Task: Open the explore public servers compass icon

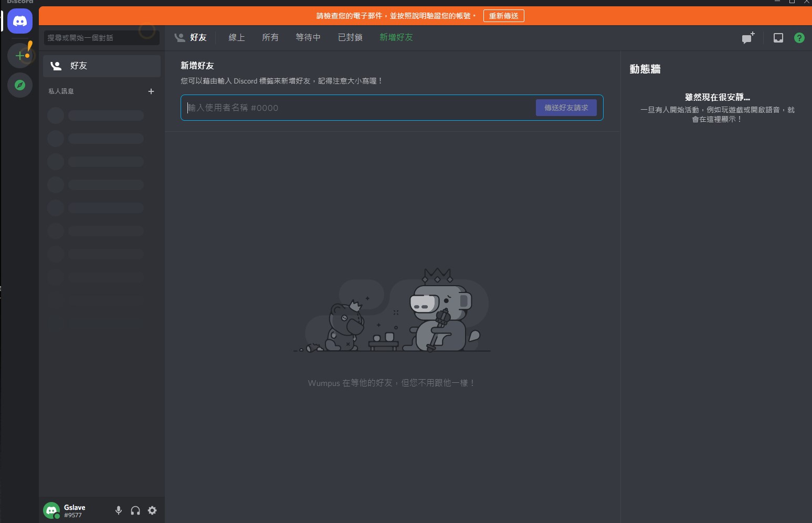Action: (x=19, y=85)
